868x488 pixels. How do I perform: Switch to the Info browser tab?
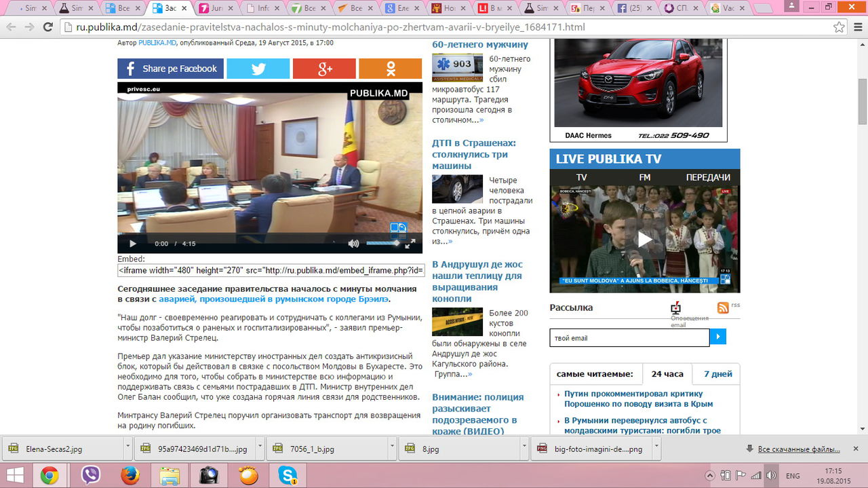(263, 8)
